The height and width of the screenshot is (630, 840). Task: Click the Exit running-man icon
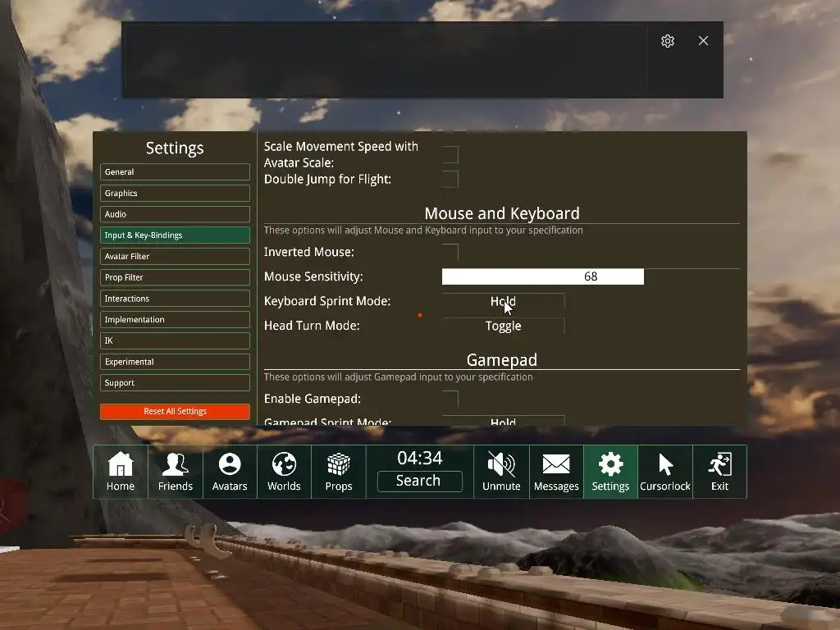click(719, 472)
